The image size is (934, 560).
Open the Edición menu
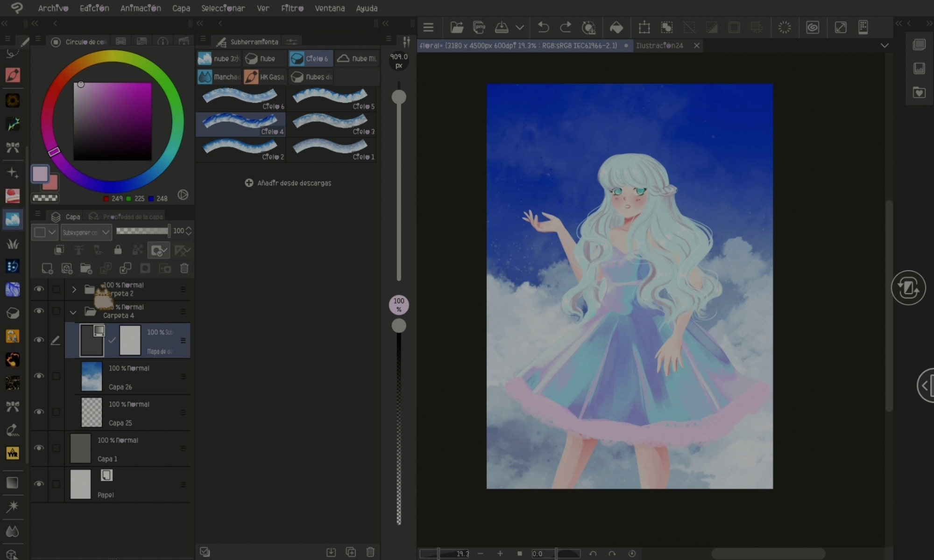coord(94,8)
